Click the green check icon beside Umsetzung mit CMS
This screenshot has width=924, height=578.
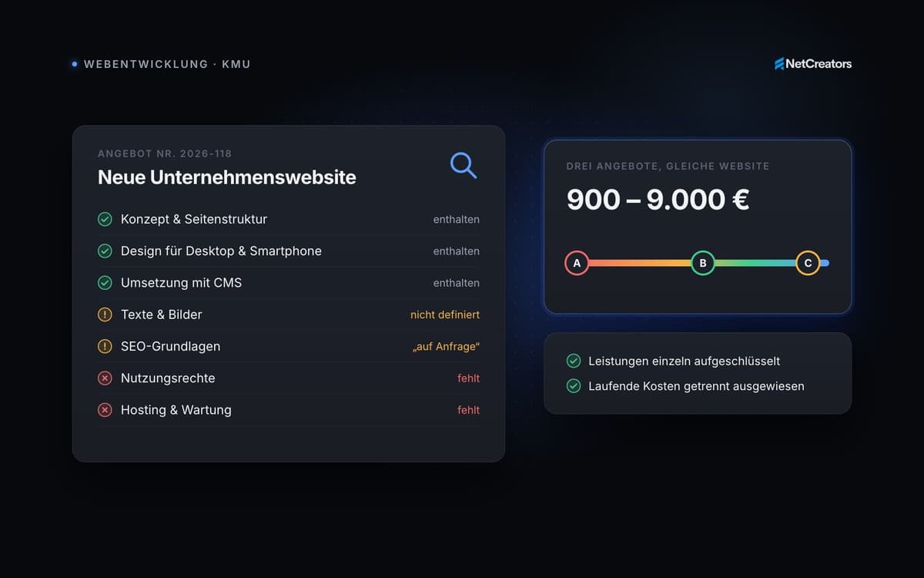tap(105, 283)
